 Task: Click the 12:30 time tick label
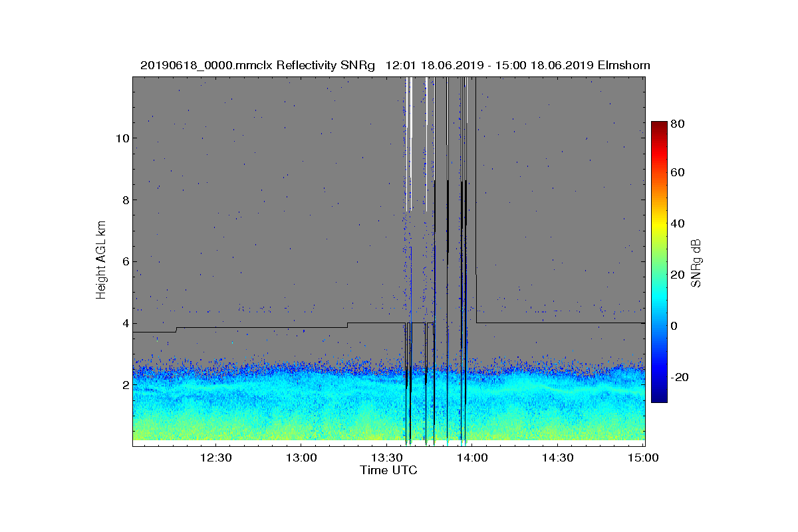216,458
